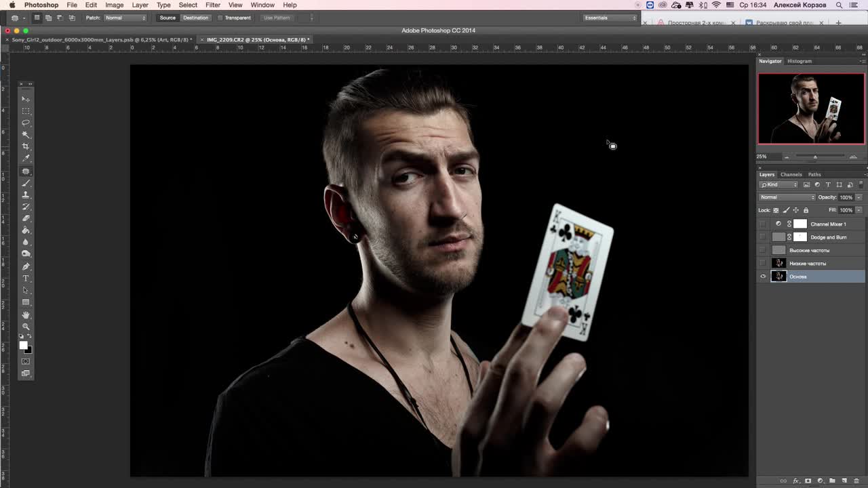Select the Clone Stamp tool
This screenshot has height=488, width=868.
click(x=26, y=195)
